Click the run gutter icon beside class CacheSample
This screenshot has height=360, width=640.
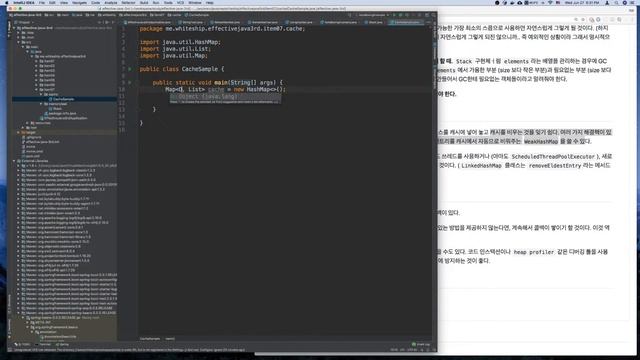click(130, 69)
